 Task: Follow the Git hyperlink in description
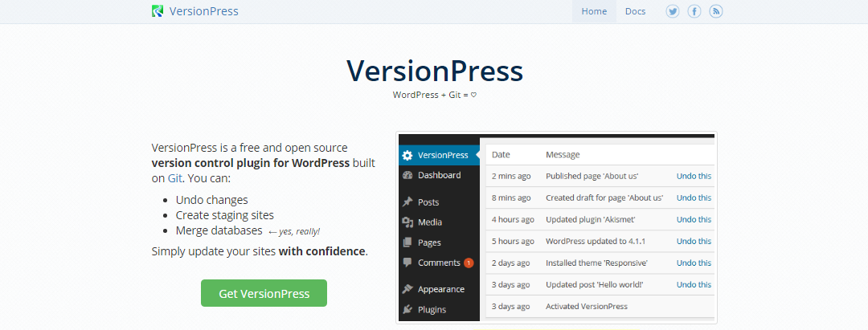[174, 178]
